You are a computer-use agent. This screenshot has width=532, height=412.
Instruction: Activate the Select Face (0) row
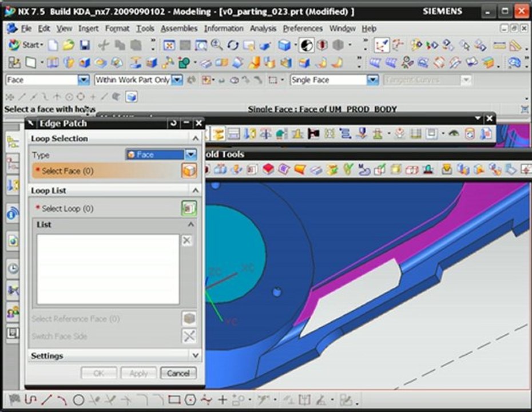pos(114,171)
